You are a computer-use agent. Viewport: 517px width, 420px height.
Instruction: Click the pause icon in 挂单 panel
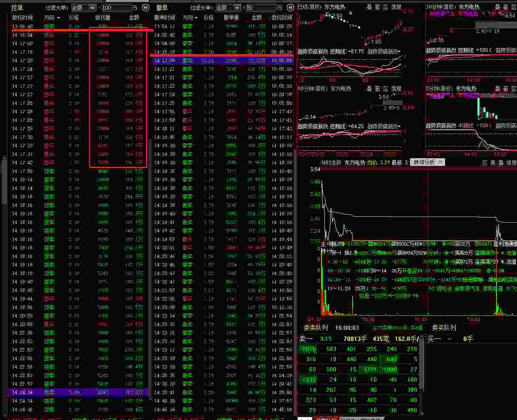146,8
